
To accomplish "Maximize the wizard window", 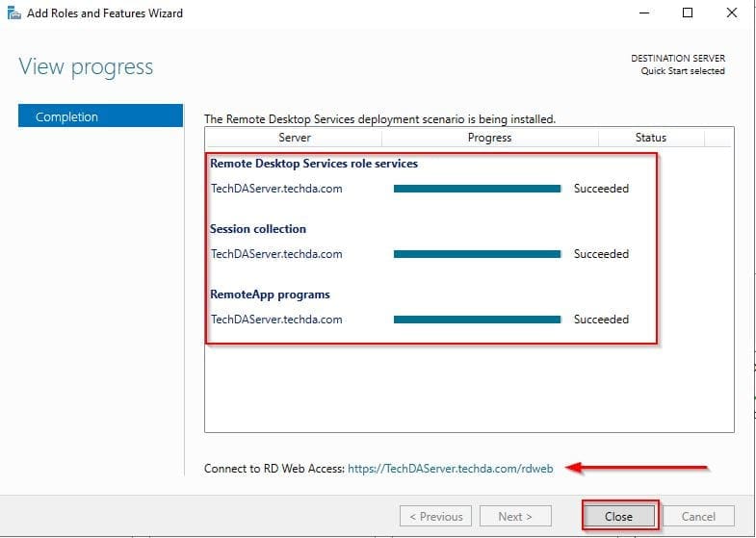I will pyautogui.click(x=687, y=13).
